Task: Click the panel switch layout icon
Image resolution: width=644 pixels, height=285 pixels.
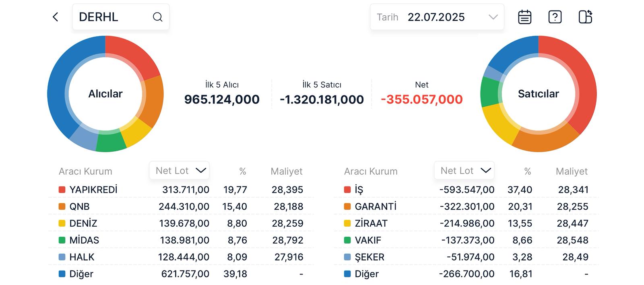Action: (x=585, y=17)
